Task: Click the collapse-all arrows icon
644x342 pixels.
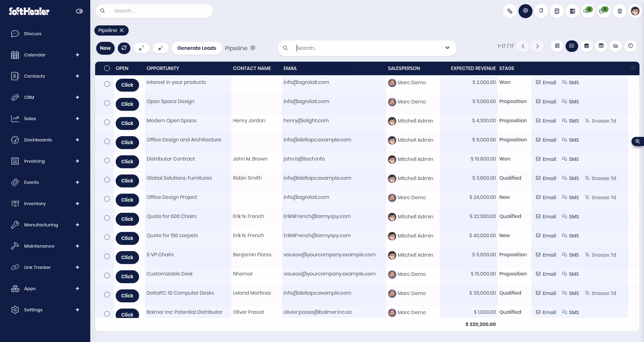Action: [x=161, y=48]
